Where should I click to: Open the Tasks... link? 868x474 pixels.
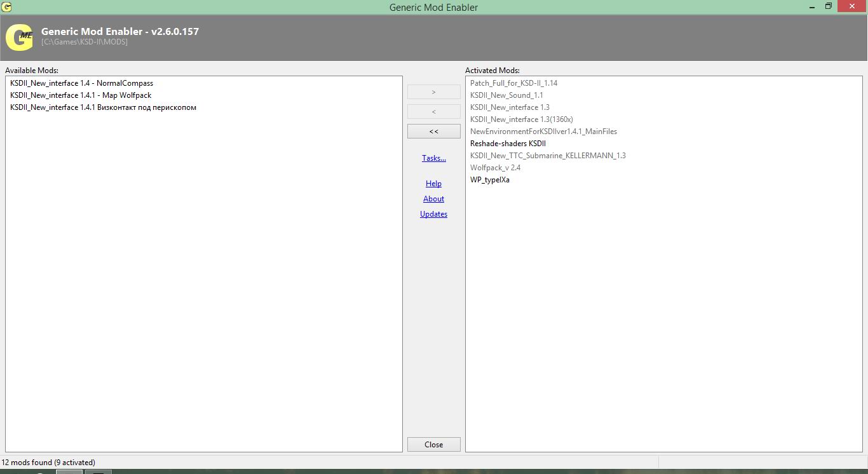434,158
